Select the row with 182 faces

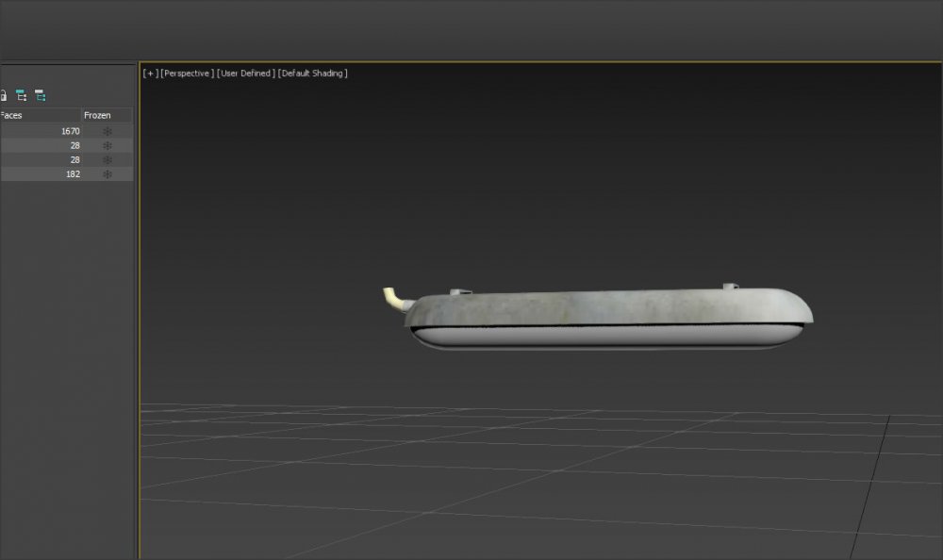pyautogui.click(x=40, y=174)
